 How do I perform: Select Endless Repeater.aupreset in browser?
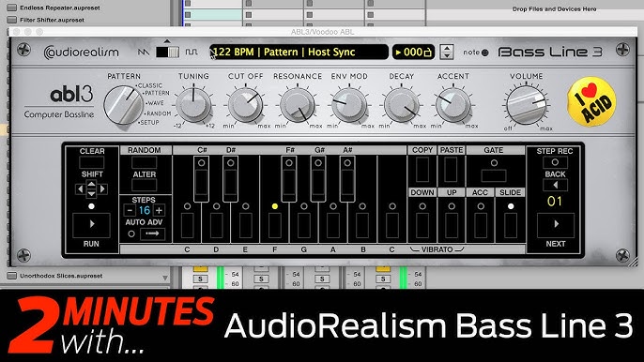click(60, 8)
